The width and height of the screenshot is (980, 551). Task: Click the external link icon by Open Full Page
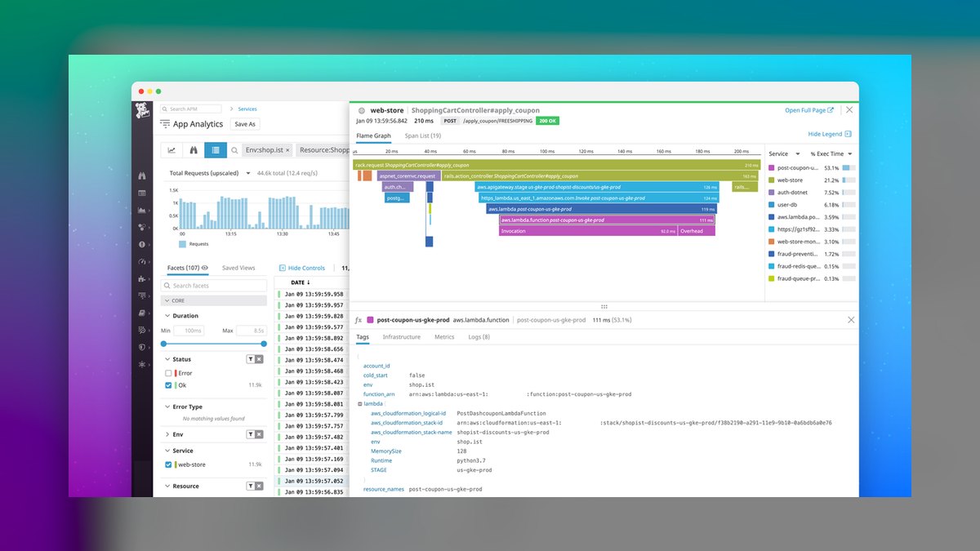pyautogui.click(x=831, y=110)
